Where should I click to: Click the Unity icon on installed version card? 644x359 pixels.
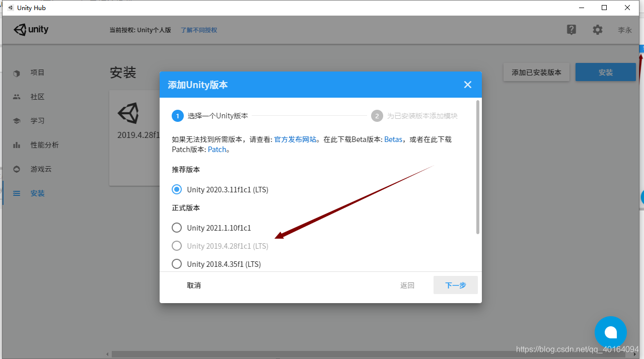point(128,113)
